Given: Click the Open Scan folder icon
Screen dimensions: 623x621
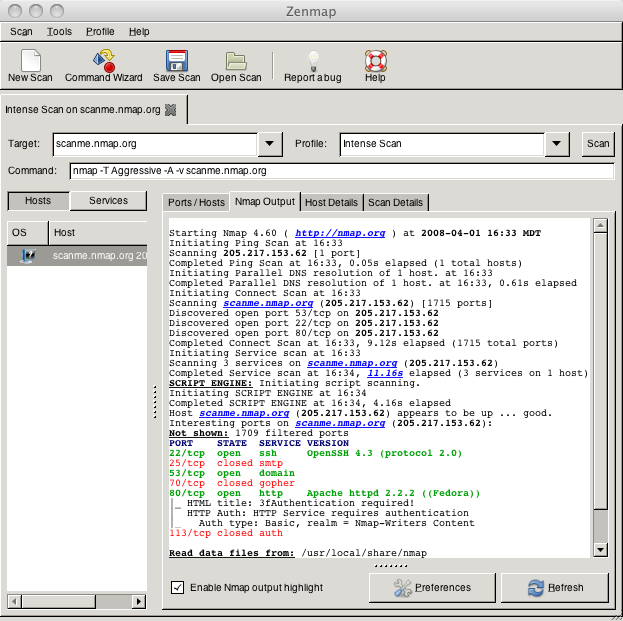Looking at the screenshot, I should 236,61.
